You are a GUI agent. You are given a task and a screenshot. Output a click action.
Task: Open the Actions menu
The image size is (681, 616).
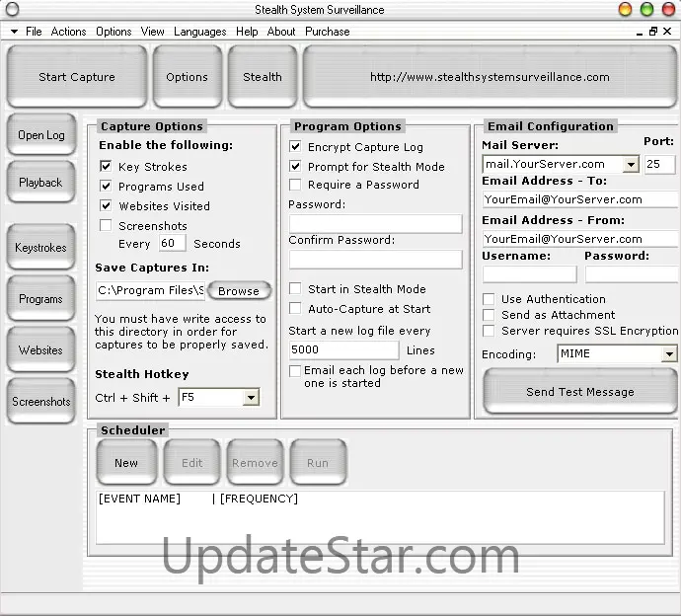[x=69, y=32]
